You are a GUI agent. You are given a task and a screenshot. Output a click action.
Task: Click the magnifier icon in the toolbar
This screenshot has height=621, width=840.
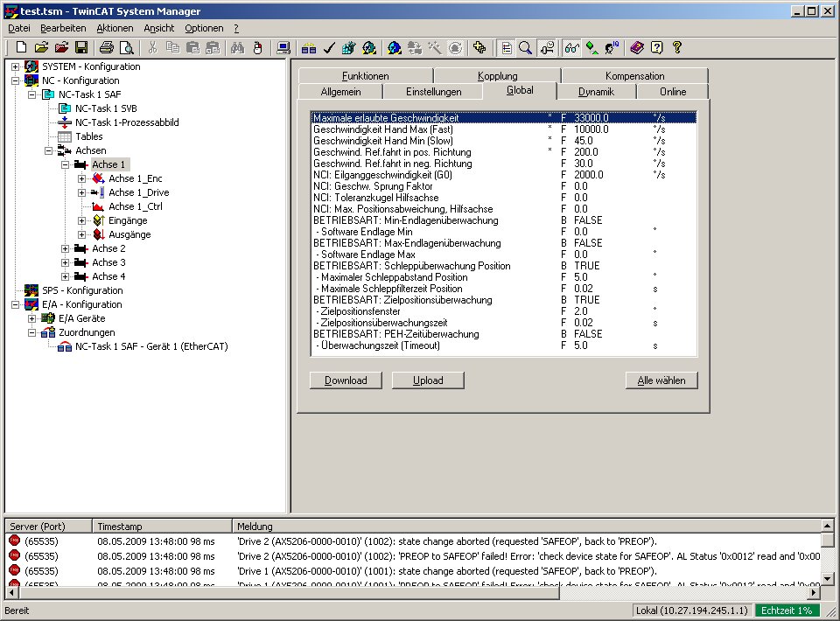pyautogui.click(x=526, y=47)
